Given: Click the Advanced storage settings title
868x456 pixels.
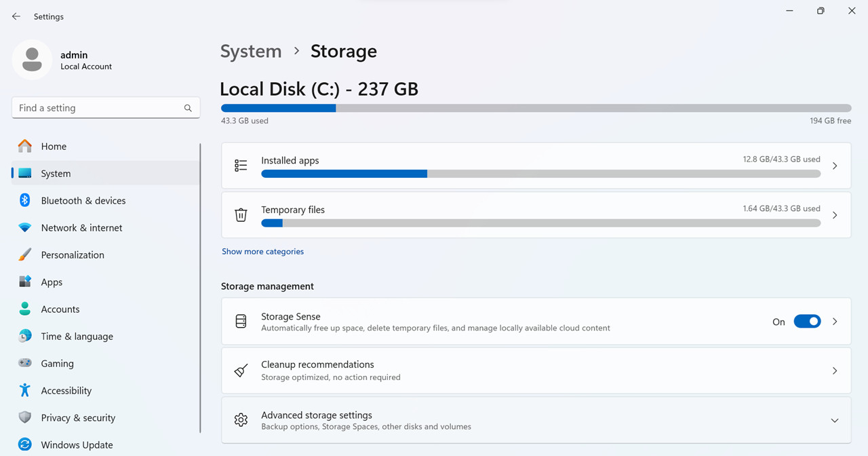Looking at the screenshot, I should click(x=317, y=415).
